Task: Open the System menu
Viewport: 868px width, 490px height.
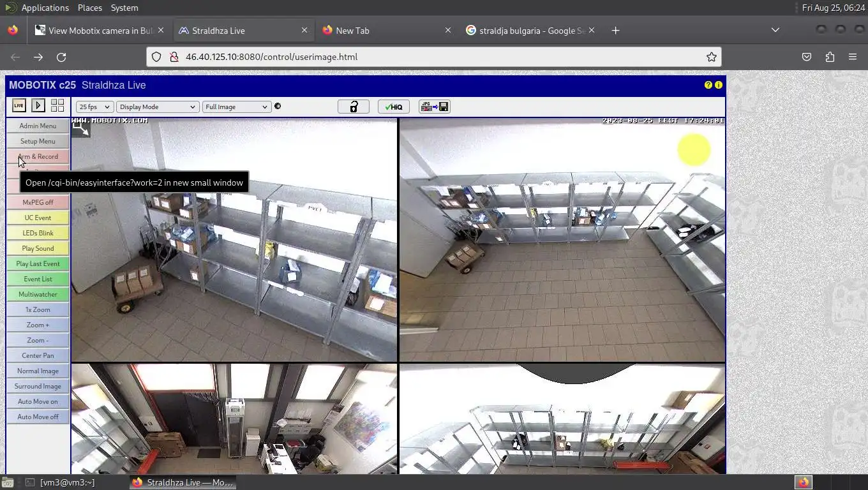Action: 124,8
